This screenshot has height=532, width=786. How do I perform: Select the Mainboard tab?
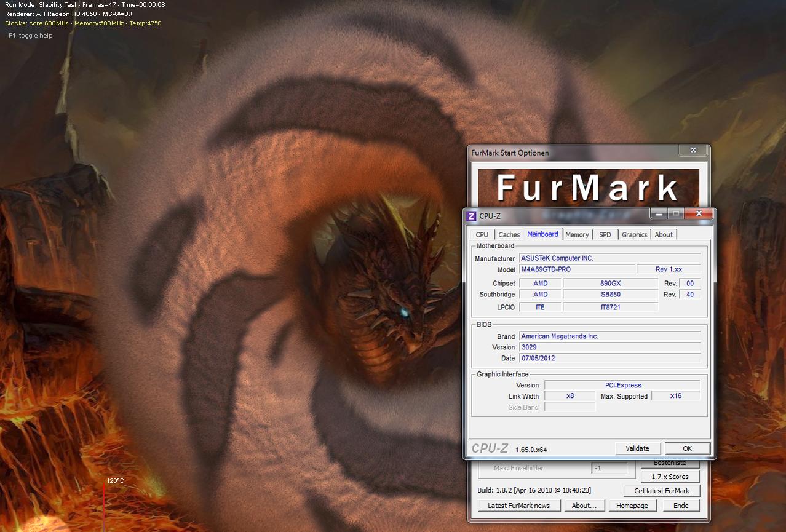tap(543, 234)
